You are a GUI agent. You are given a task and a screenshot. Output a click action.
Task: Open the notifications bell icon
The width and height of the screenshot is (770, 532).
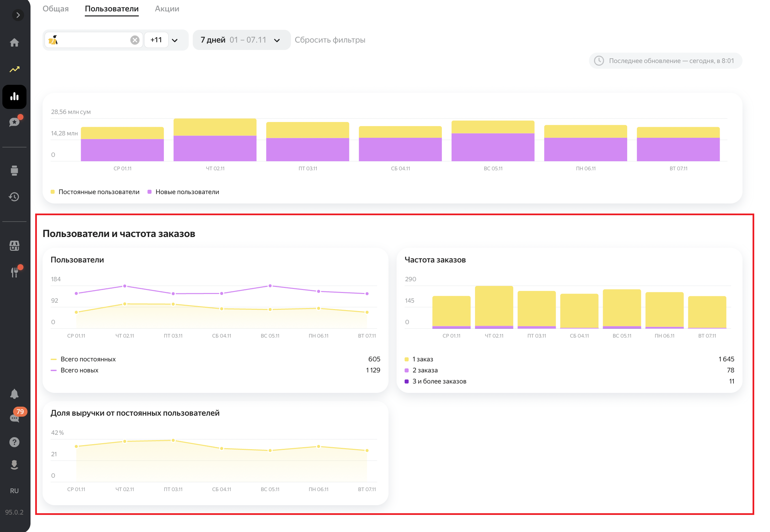(x=14, y=394)
